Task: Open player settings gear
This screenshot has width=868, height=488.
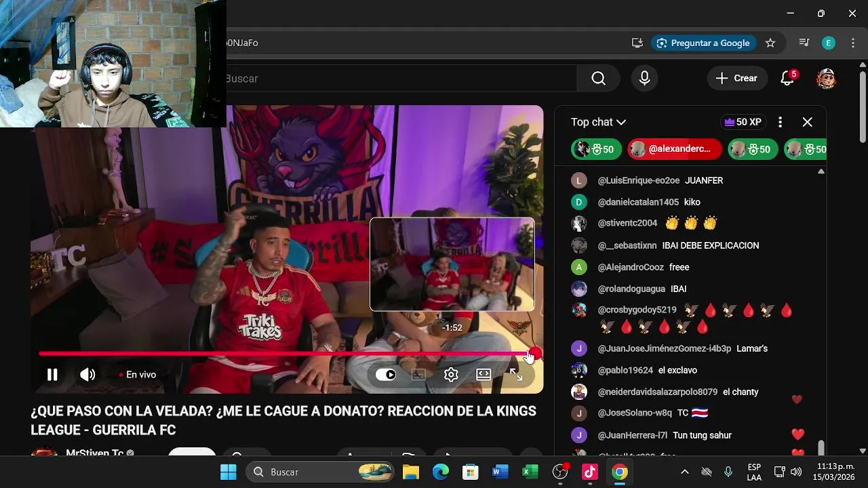Action: pyautogui.click(x=451, y=375)
